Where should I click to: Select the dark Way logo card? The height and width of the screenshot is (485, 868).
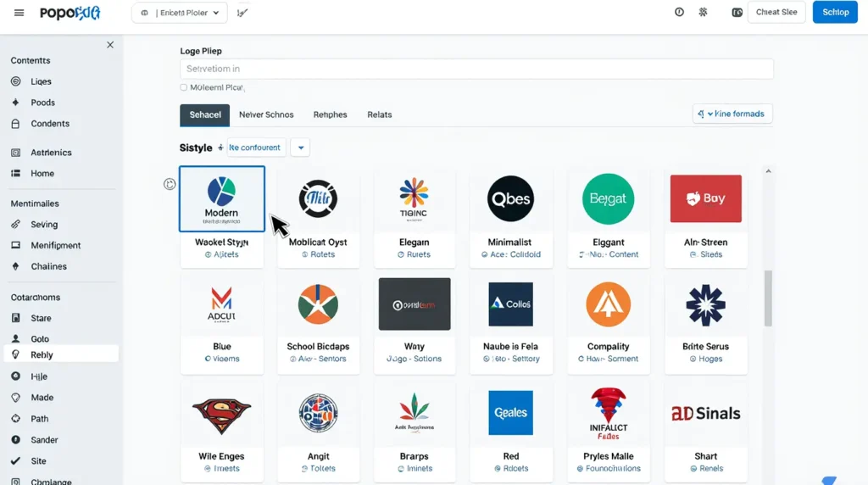[414, 323]
